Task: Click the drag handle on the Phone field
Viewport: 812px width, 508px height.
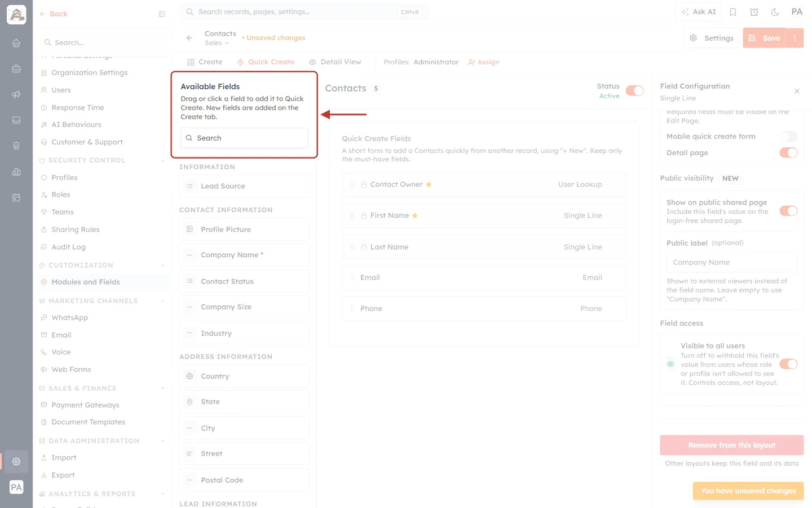Action: pyautogui.click(x=352, y=309)
